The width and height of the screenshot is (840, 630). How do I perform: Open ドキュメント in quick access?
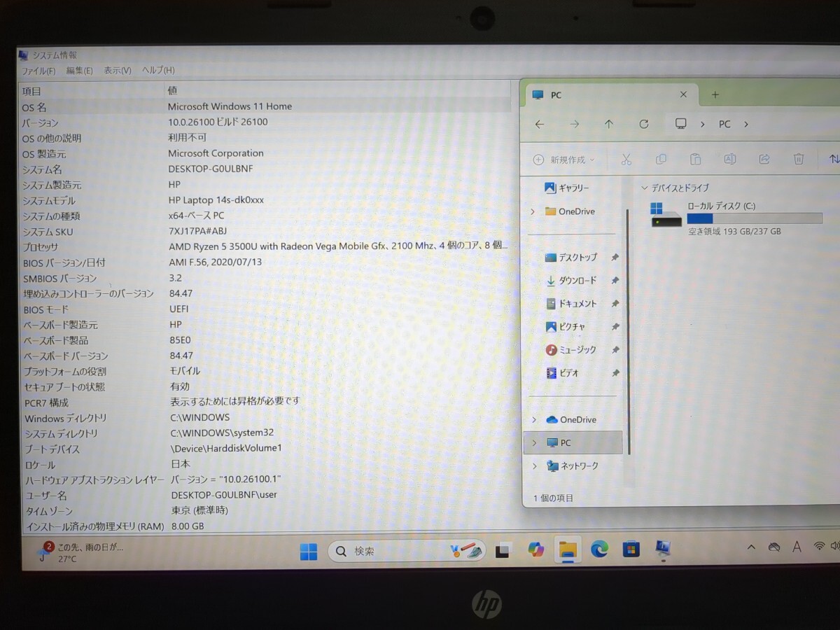(571, 304)
